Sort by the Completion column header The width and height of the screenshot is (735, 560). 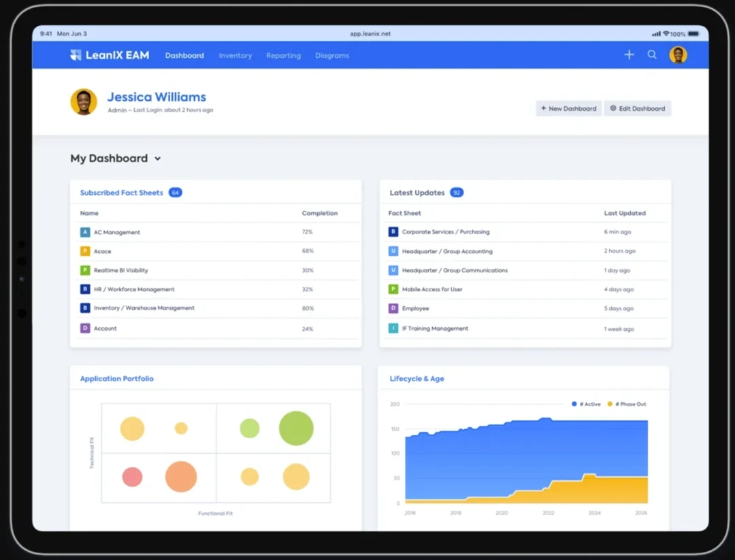pos(320,213)
